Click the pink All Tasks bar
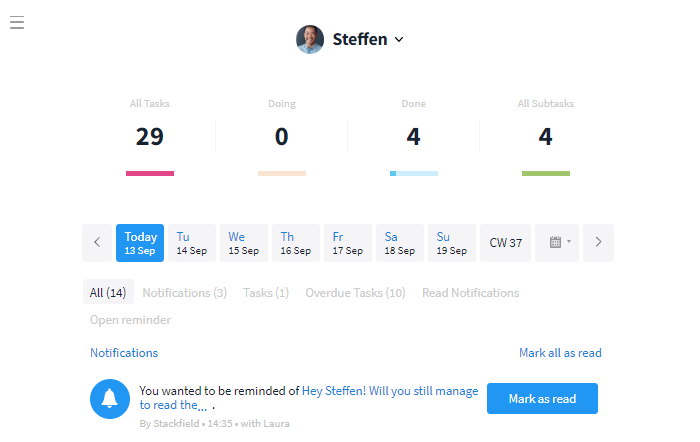Viewport: 700px width, 442px height. pos(150,174)
